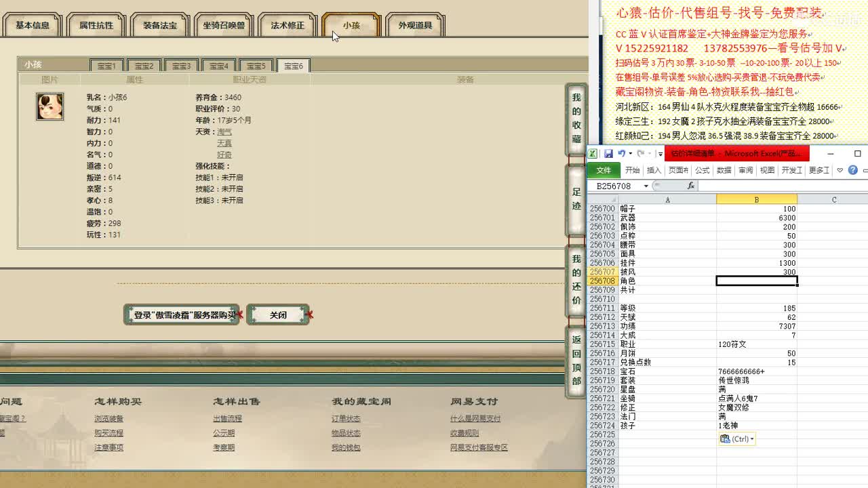
Task: Select the 属性抗性 tab
Action: point(96,25)
